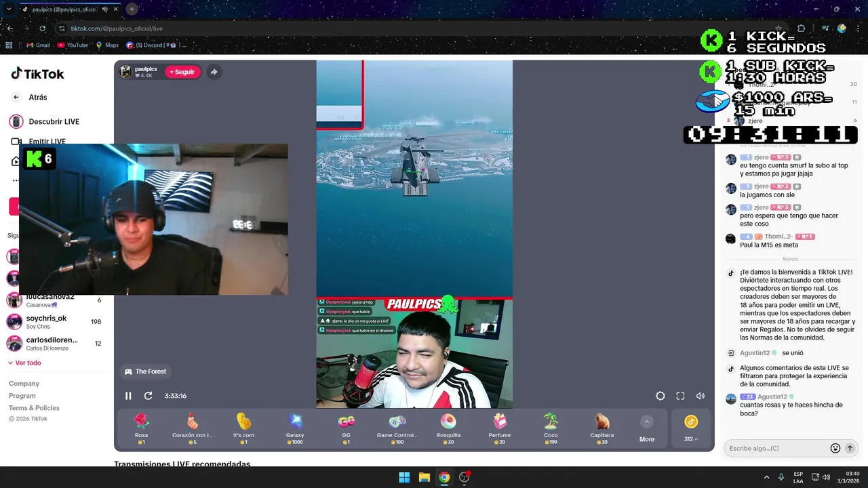868x488 pixels.
Task: Send the Capibara gift
Action: tap(602, 429)
